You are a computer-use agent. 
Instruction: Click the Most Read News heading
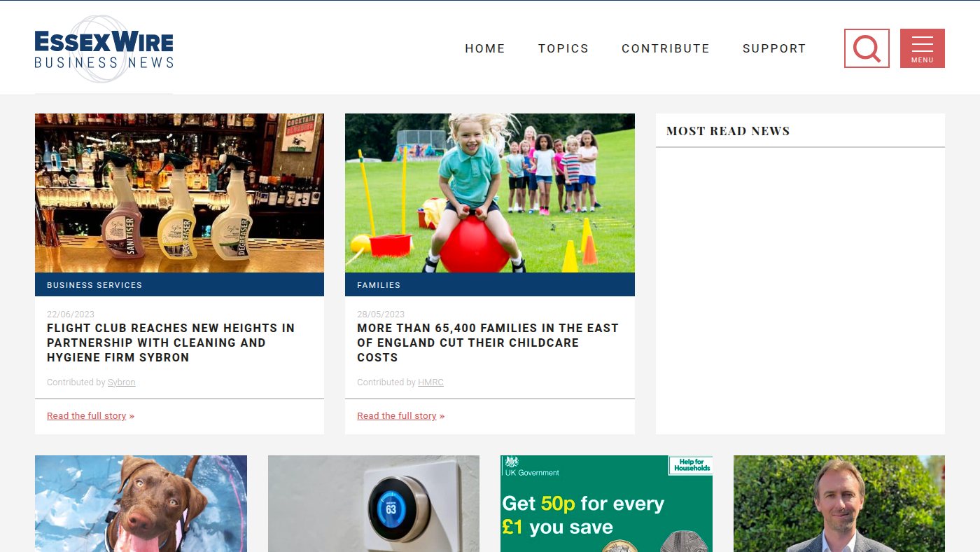pos(728,131)
